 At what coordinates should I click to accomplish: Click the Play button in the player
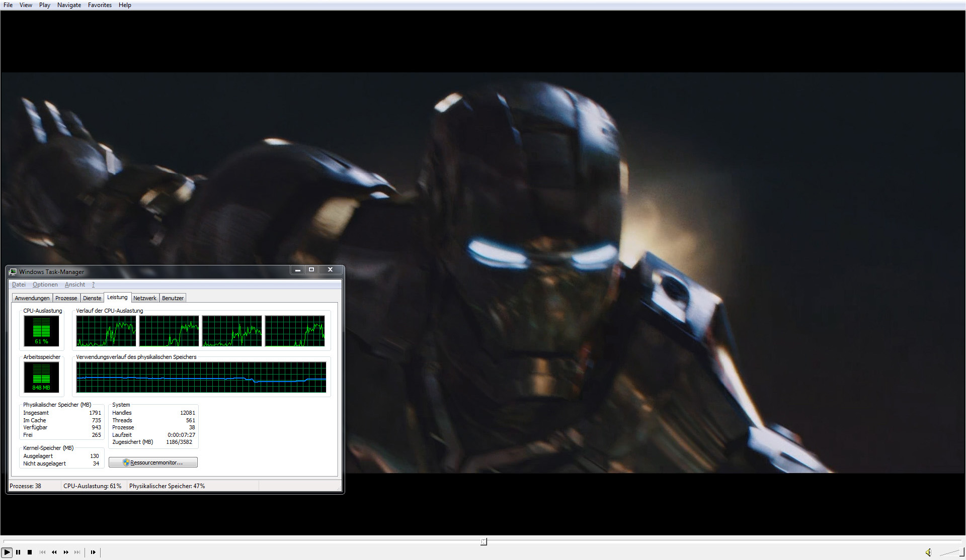click(x=7, y=552)
